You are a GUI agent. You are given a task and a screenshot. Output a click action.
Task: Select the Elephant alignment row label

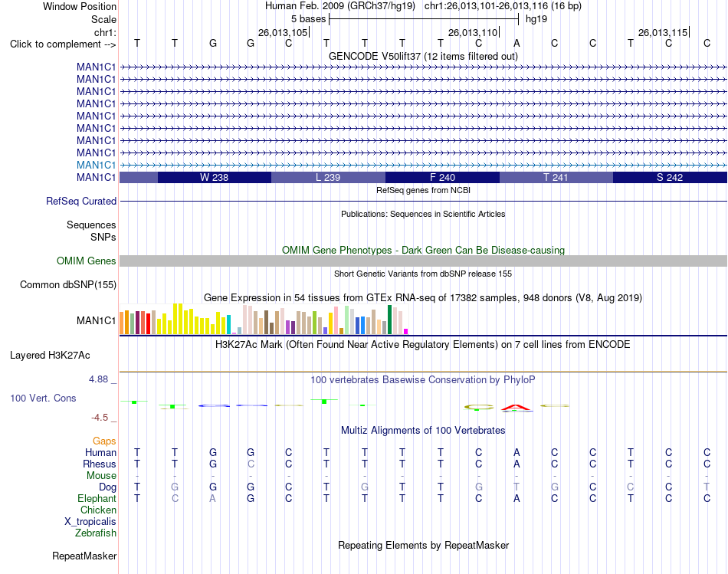(x=97, y=498)
